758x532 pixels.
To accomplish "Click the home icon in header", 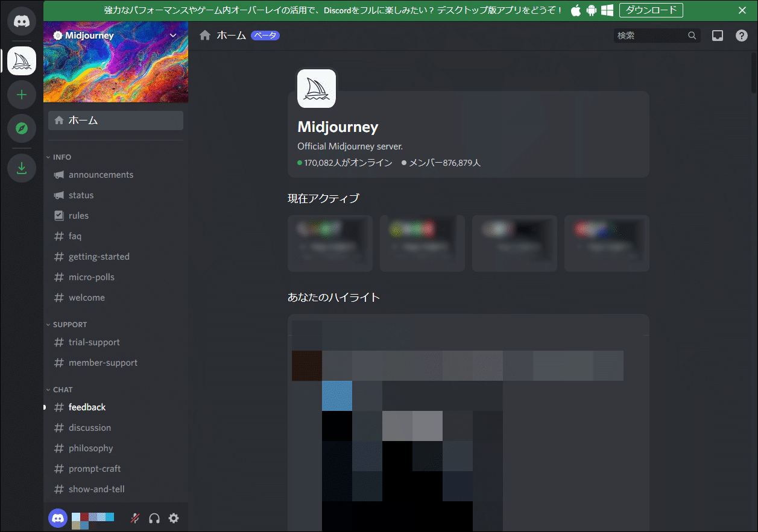I will click(205, 36).
